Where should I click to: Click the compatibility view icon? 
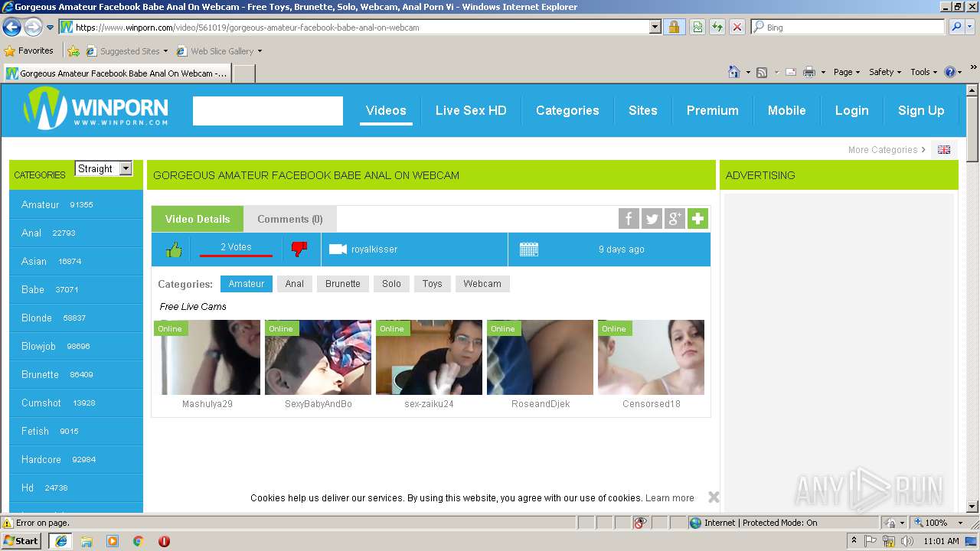(x=697, y=27)
